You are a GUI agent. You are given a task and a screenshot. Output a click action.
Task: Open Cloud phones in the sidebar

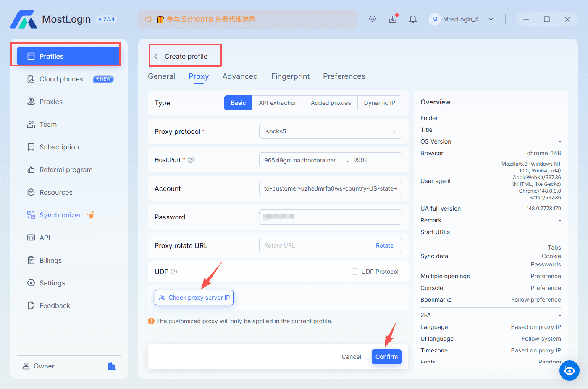click(x=61, y=79)
